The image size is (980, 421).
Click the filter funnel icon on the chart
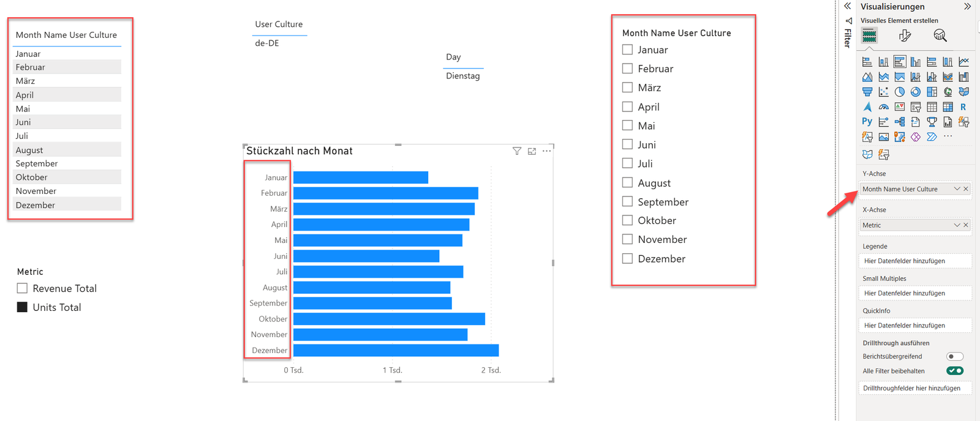coord(516,151)
